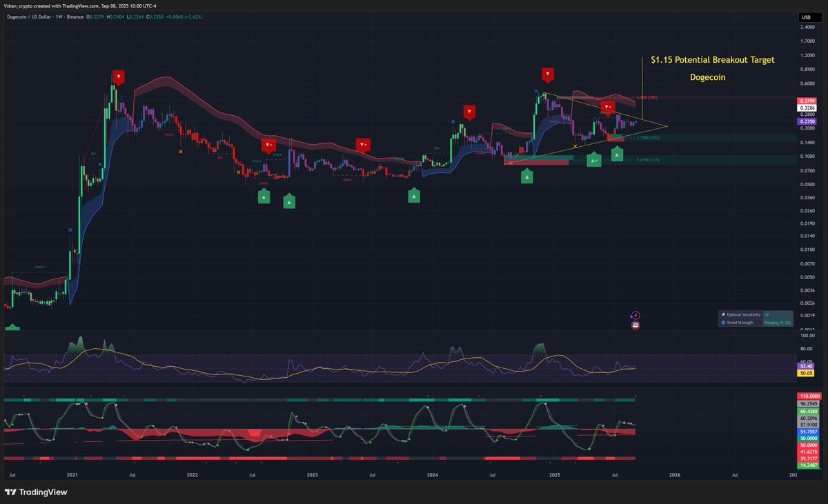This screenshot has height=504, width=828.
Task: Click the 2021 label on the time axis
Action: tap(72, 475)
